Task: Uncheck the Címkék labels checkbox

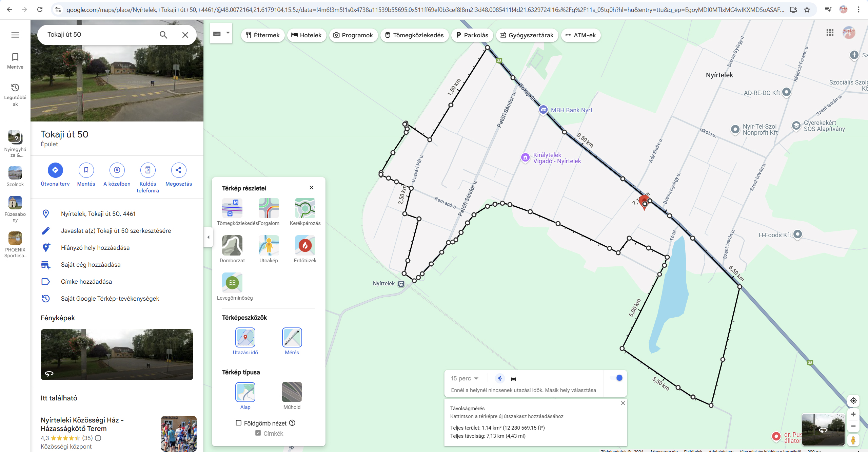Action: (258, 433)
